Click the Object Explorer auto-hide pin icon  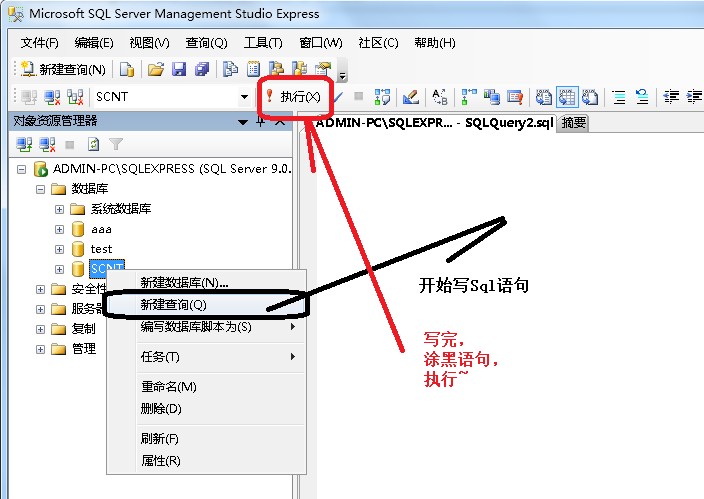tap(261, 122)
